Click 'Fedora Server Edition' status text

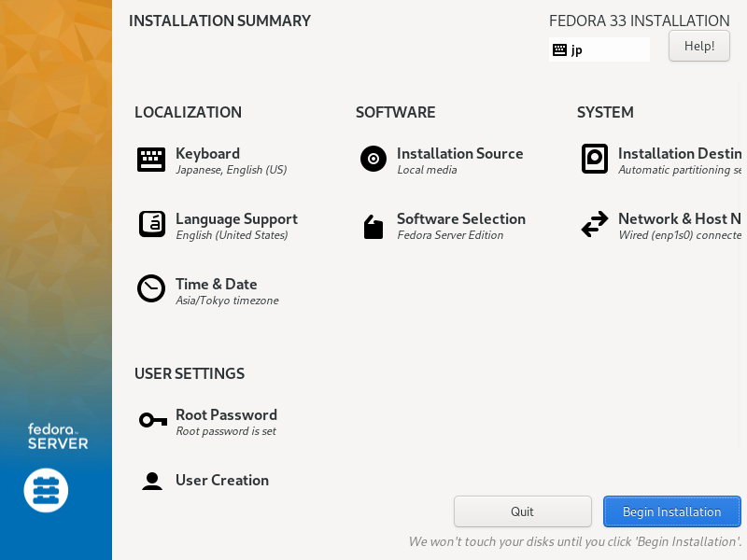[450, 235]
